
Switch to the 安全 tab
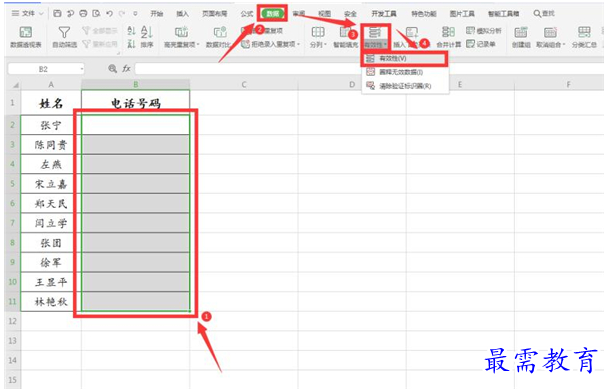(x=350, y=14)
